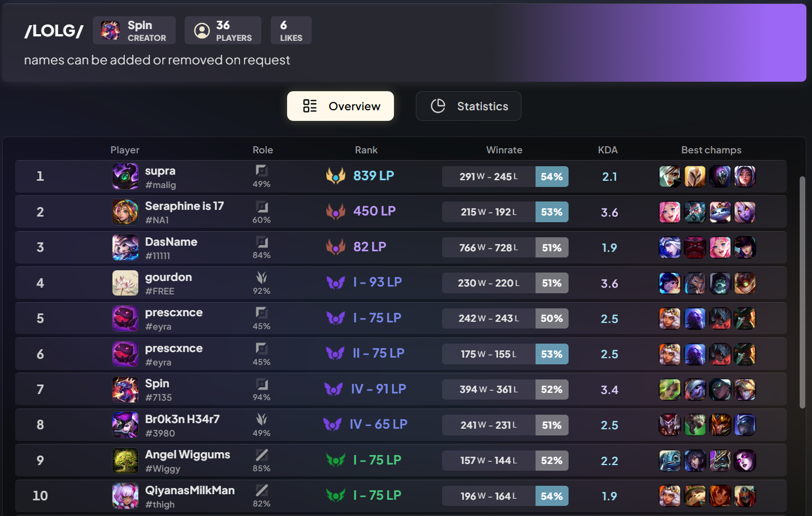Click Seraphine is 17's role icon above 60%
This screenshot has width=812, height=516.
click(x=261, y=207)
